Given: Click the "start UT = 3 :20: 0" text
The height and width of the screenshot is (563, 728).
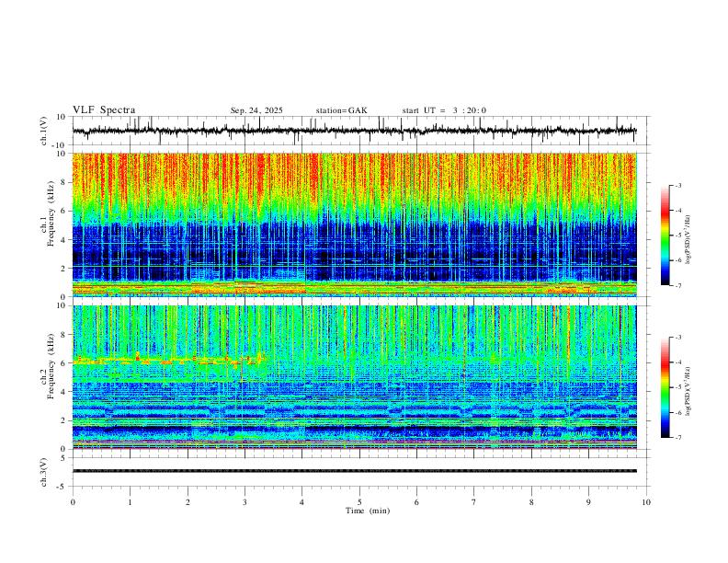Looking at the screenshot, I should pyautogui.click(x=444, y=110).
